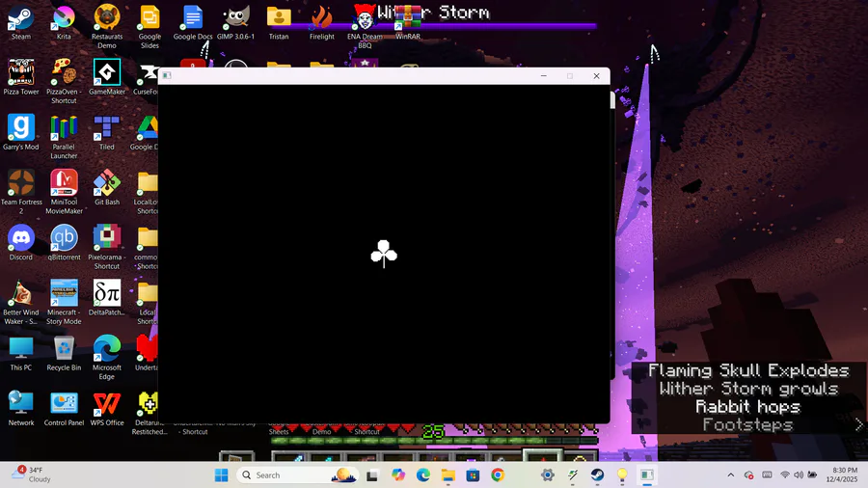
Task: Open the Tiled desktop icon
Action: click(107, 133)
